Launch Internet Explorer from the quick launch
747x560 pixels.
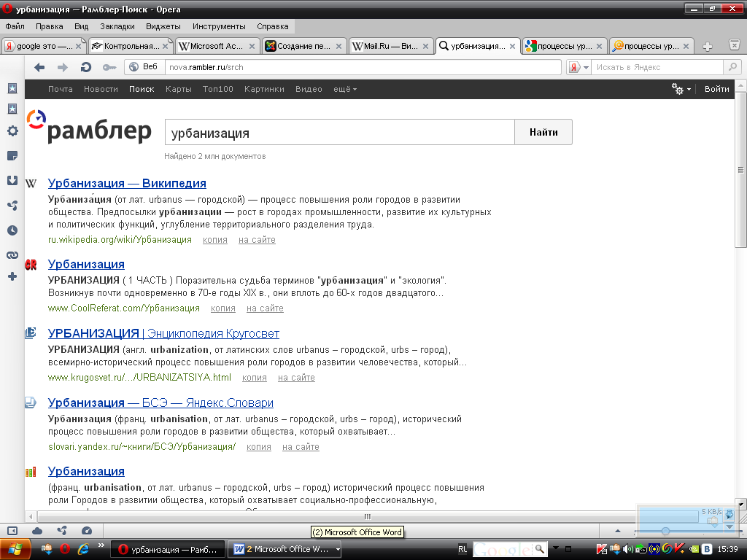pyautogui.click(x=83, y=549)
